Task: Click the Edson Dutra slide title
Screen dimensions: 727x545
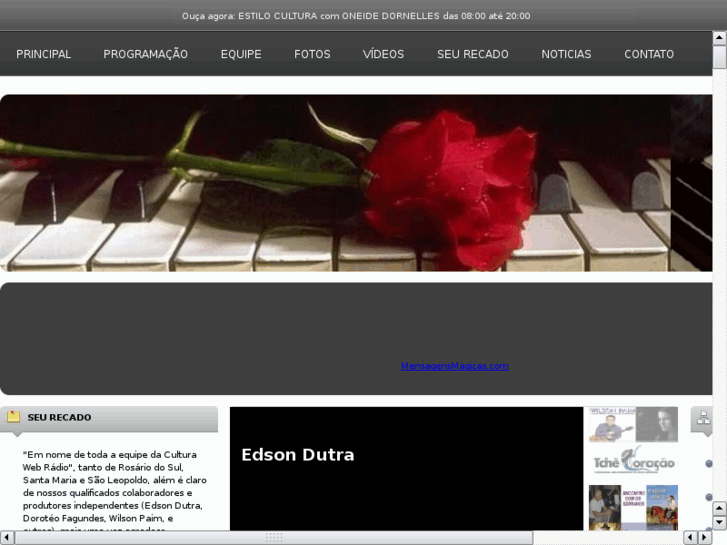Action: (x=298, y=455)
